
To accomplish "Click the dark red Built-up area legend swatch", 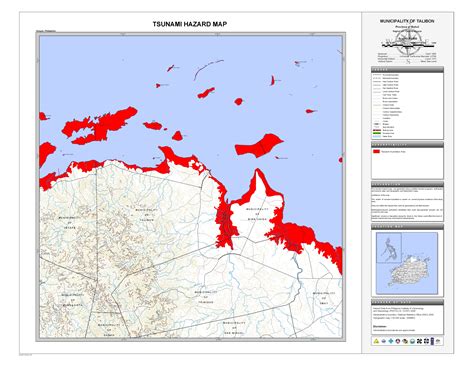I will pos(377,130).
